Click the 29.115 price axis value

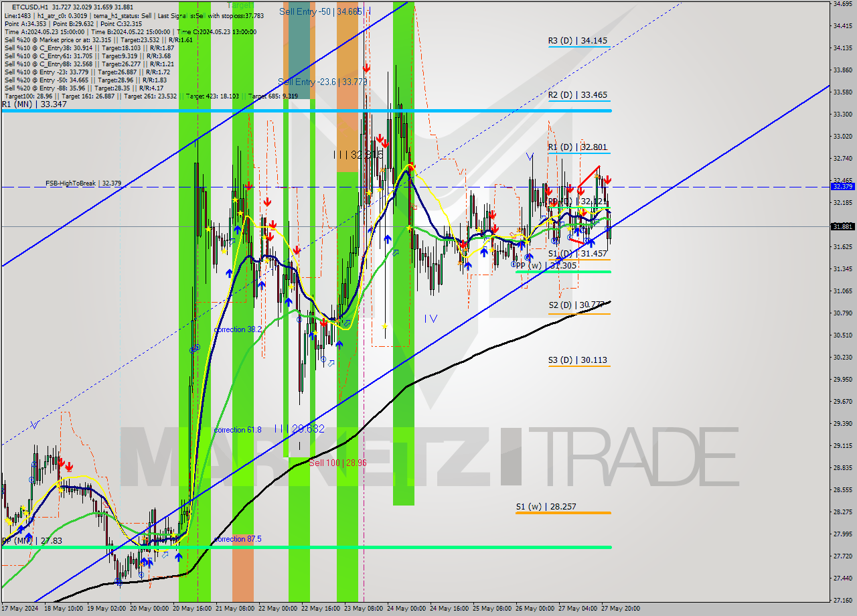point(843,446)
